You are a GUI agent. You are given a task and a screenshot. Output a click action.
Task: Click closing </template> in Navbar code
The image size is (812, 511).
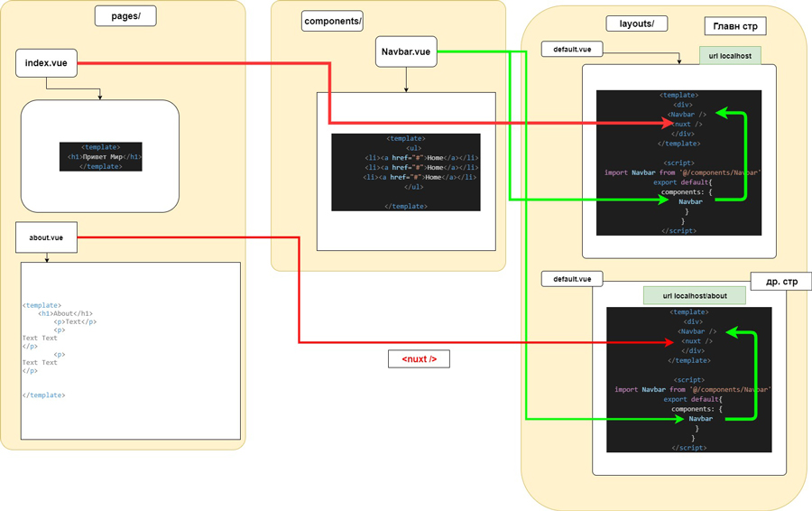tap(406, 206)
